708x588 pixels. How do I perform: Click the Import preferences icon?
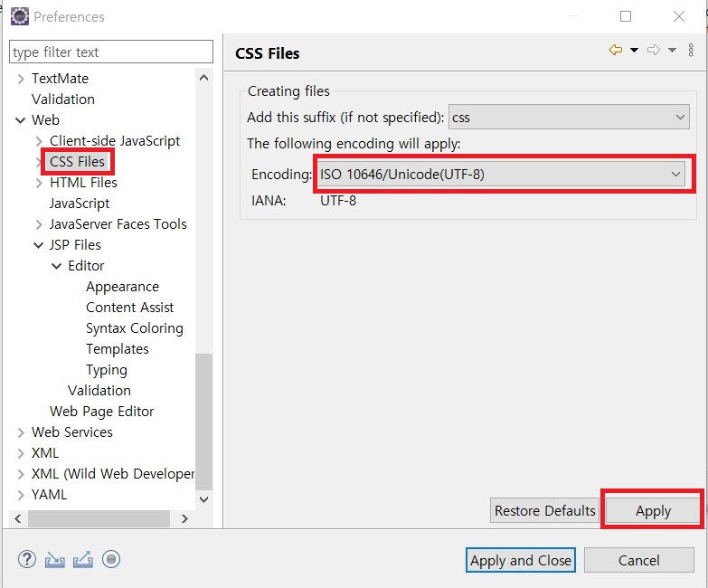tap(54, 560)
